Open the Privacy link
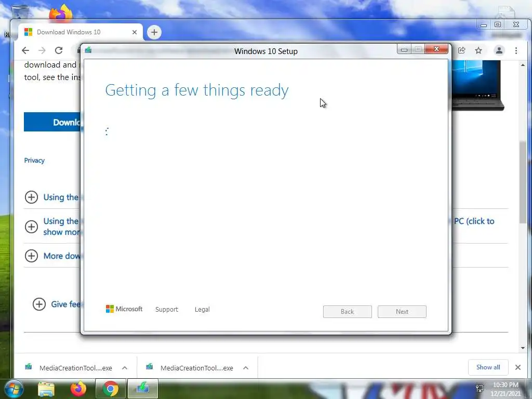 (x=34, y=161)
